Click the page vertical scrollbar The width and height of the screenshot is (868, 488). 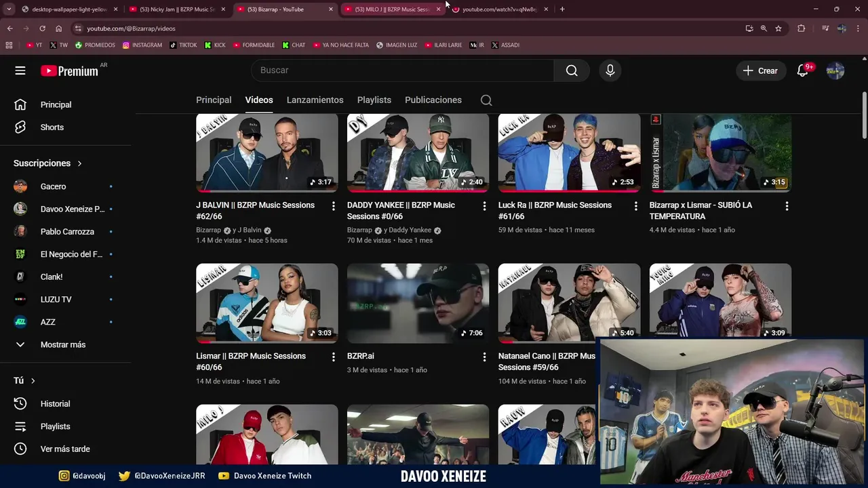coord(864,114)
